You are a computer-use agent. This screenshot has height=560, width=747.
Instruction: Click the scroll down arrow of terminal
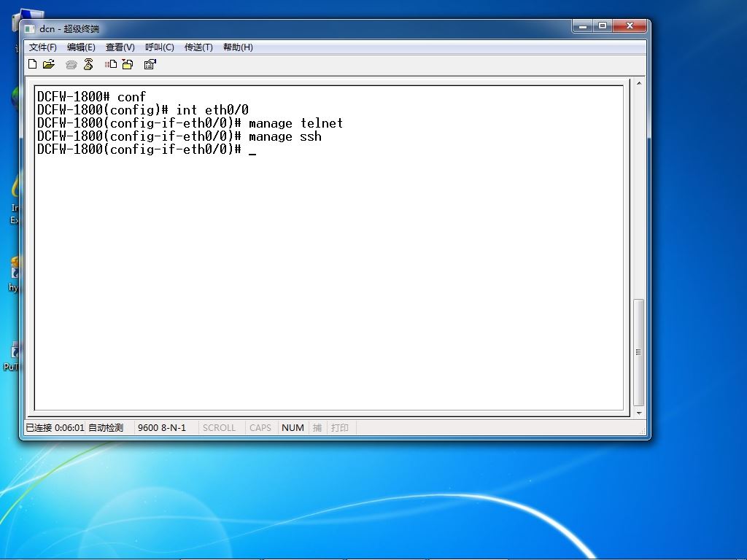[x=639, y=413]
